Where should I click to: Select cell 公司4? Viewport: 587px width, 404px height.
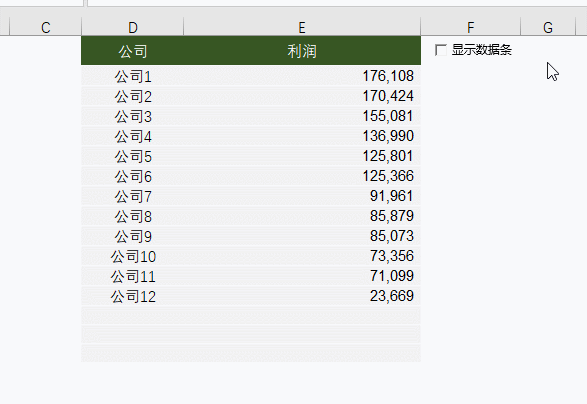133,136
